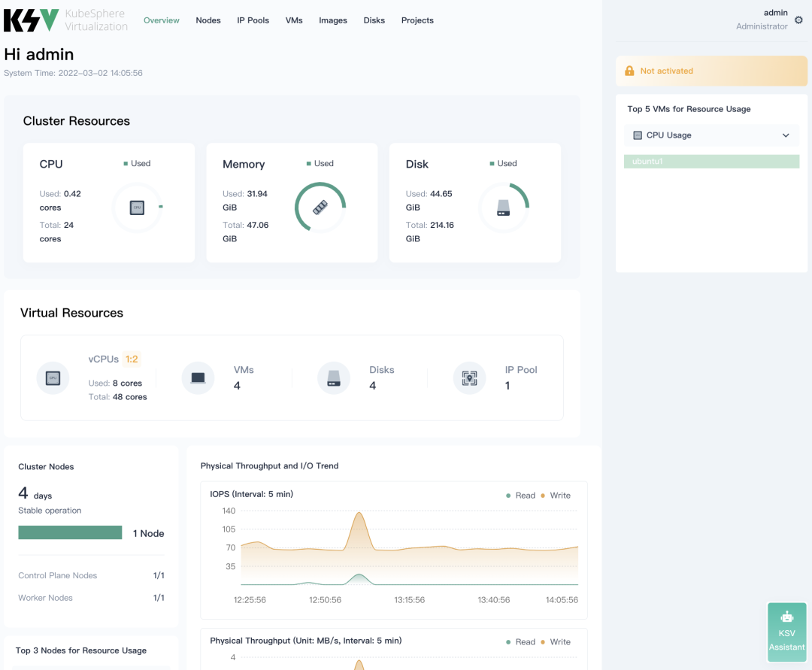Viewport: 812px width, 670px height.
Task: Click the vCPUs chip icon in Virtual Resources
Action: (53, 378)
